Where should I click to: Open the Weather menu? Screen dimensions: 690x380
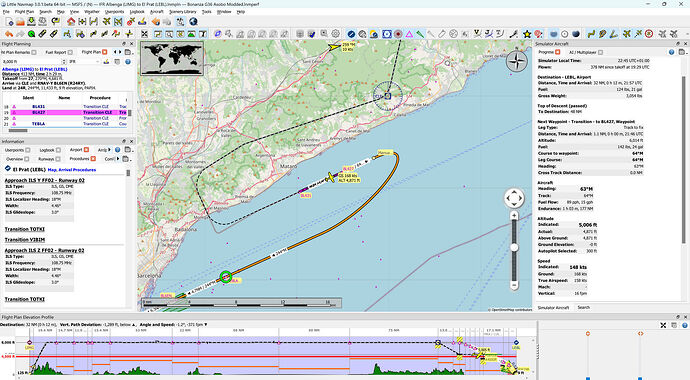pyautogui.click(x=92, y=12)
